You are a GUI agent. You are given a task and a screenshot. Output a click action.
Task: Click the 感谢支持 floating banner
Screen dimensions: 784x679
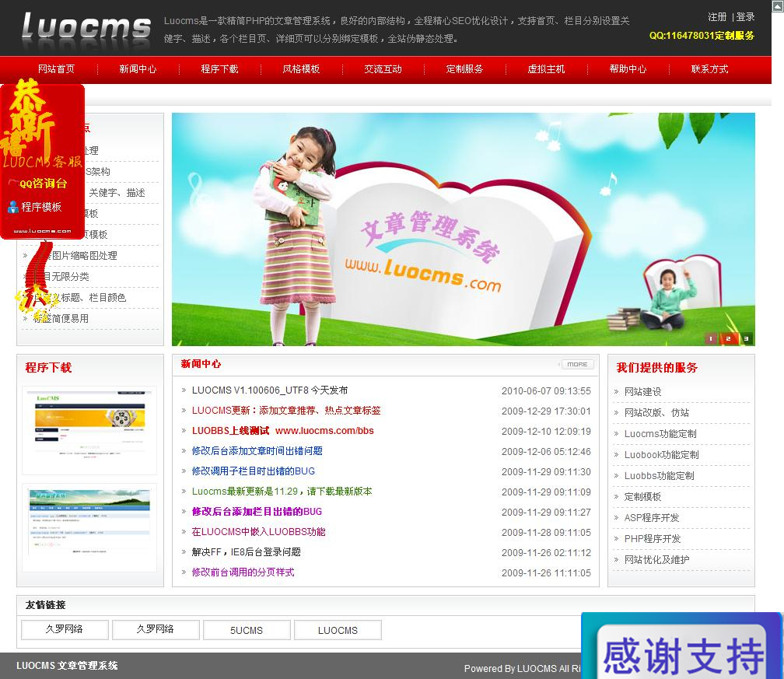pos(682,646)
